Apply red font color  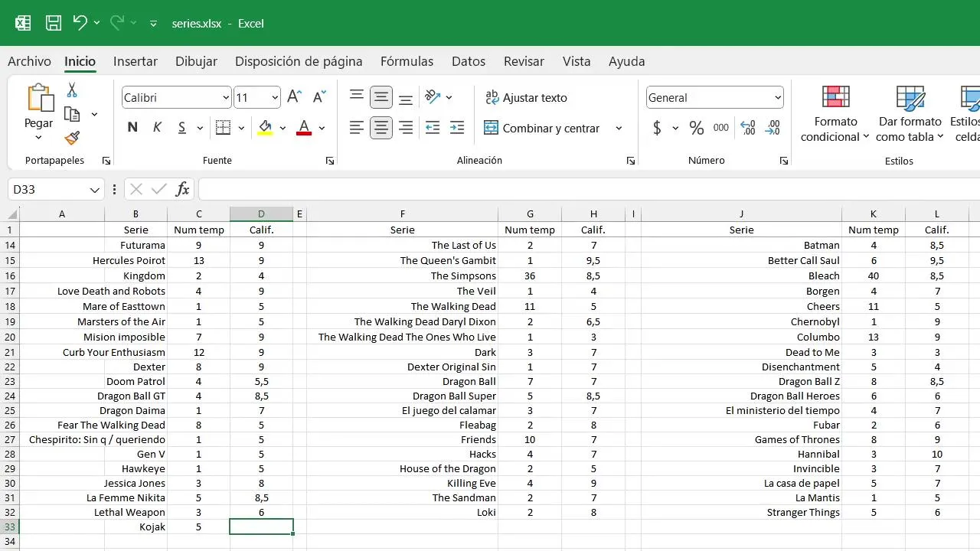pyautogui.click(x=304, y=128)
